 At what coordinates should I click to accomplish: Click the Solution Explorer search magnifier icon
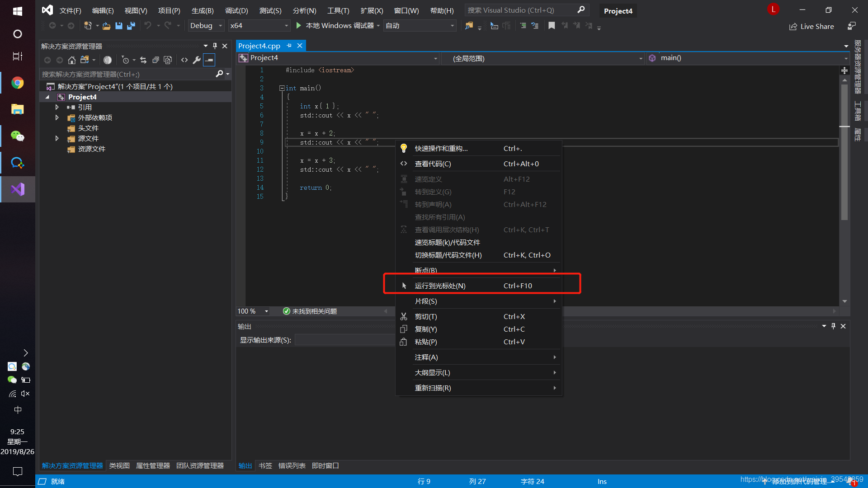[219, 74]
